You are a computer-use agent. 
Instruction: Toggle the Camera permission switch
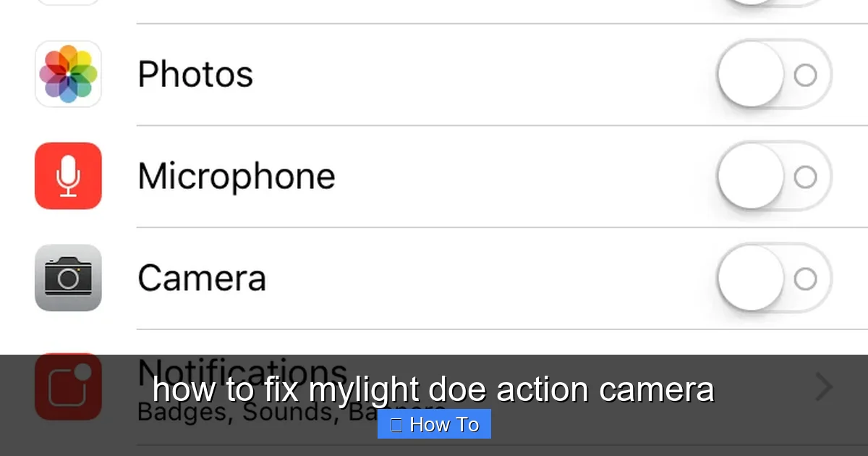pyautogui.click(x=774, y=279)
